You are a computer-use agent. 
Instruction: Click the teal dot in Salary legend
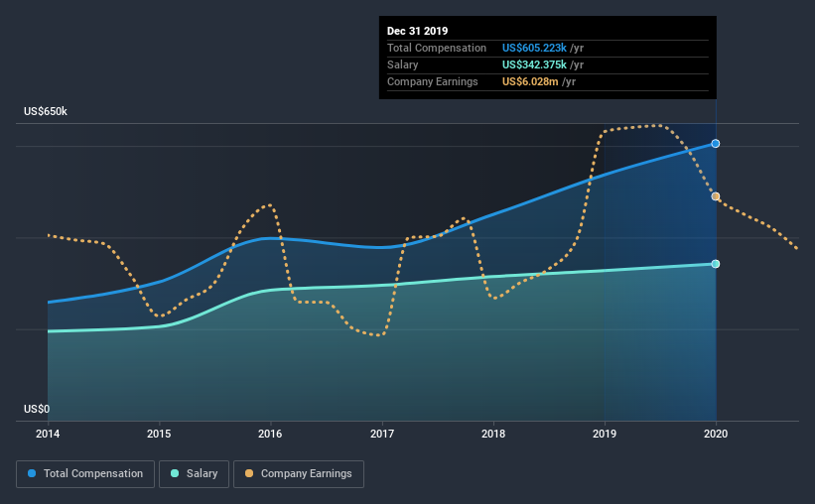[x=175, y=473]
